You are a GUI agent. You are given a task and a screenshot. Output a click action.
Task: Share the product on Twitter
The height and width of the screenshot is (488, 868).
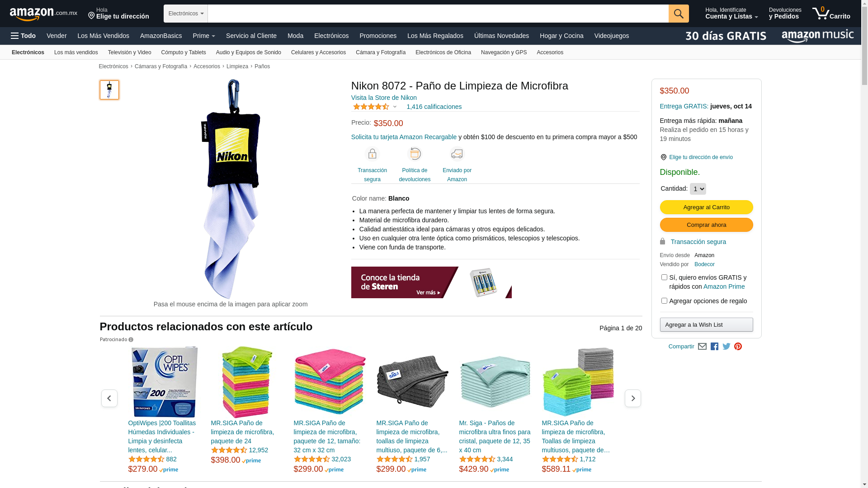coord(726,347)
